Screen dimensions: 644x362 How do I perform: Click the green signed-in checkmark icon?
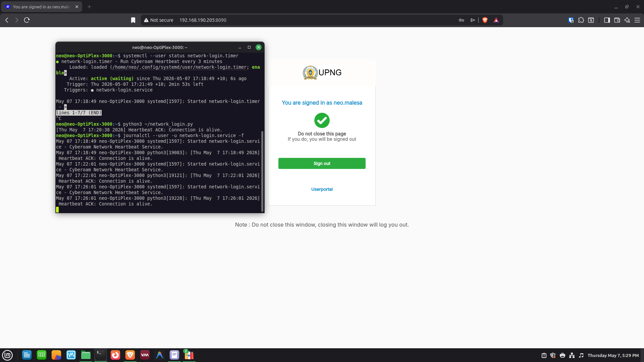(322, 120)
